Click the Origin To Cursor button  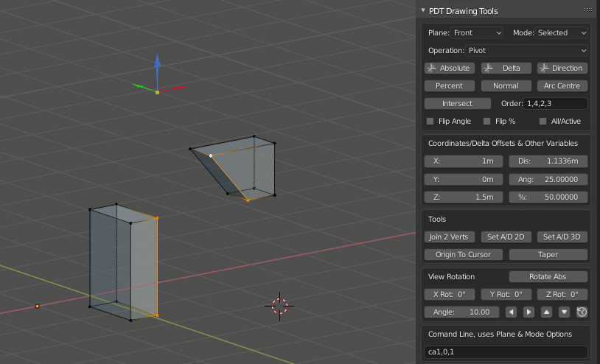click(464, 254)
